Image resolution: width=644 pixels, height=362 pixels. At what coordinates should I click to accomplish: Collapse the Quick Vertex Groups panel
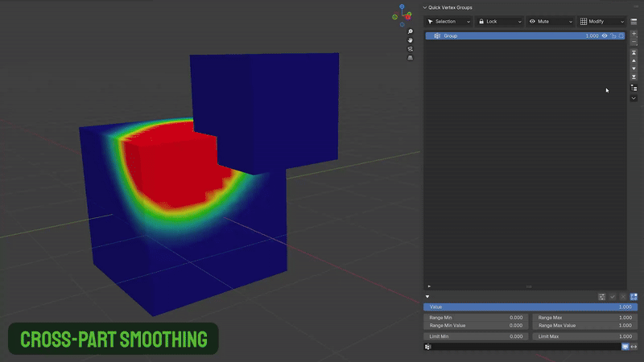pos(425,7)
